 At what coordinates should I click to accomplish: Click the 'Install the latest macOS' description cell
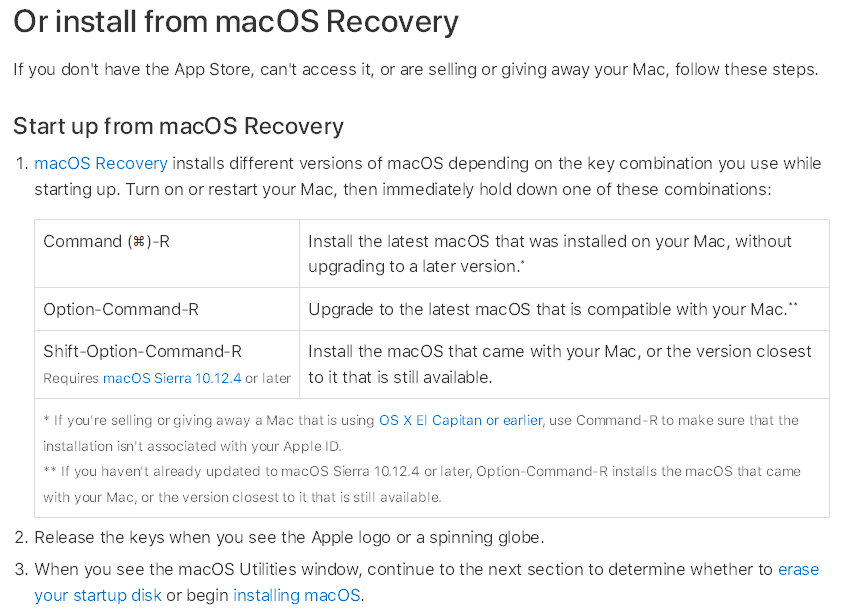(564, 254)
